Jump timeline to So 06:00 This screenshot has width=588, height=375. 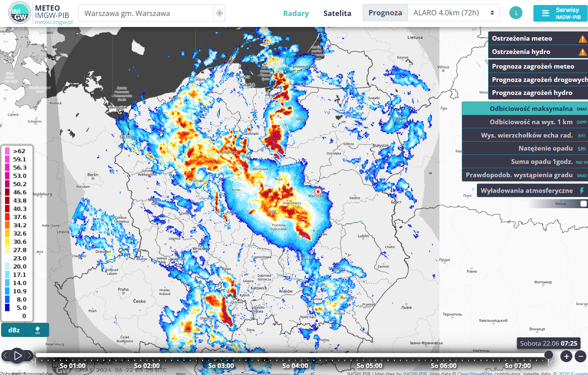tap(444, 365)
